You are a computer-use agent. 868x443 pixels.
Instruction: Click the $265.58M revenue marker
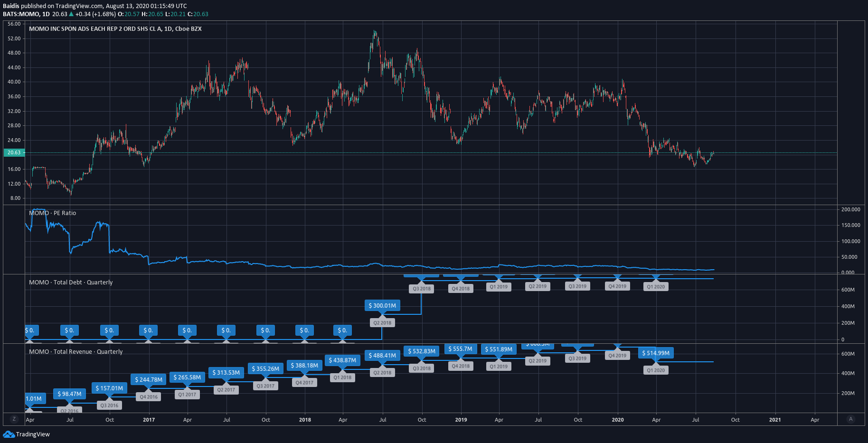click(x=187, y=377)
